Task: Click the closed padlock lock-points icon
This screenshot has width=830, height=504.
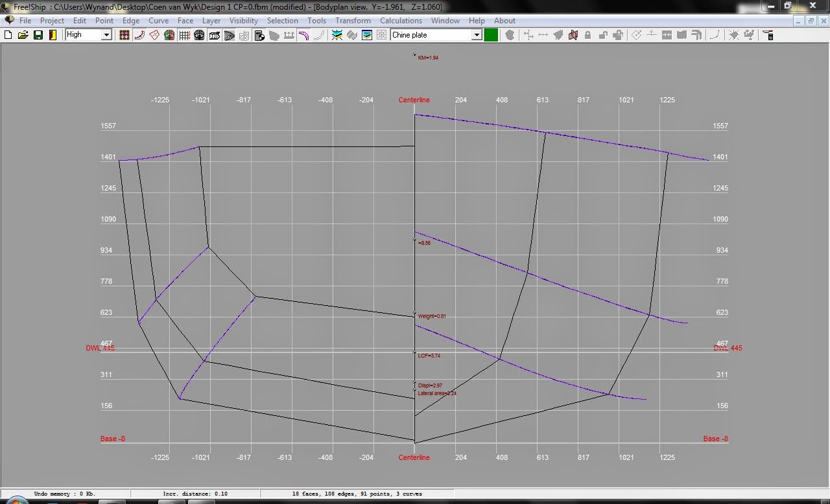Action: click(x=587, y=35)
